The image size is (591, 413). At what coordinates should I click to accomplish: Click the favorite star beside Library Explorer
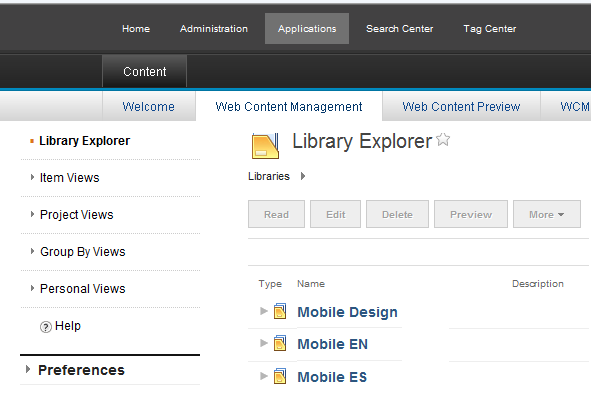click(x=443, y=140)
